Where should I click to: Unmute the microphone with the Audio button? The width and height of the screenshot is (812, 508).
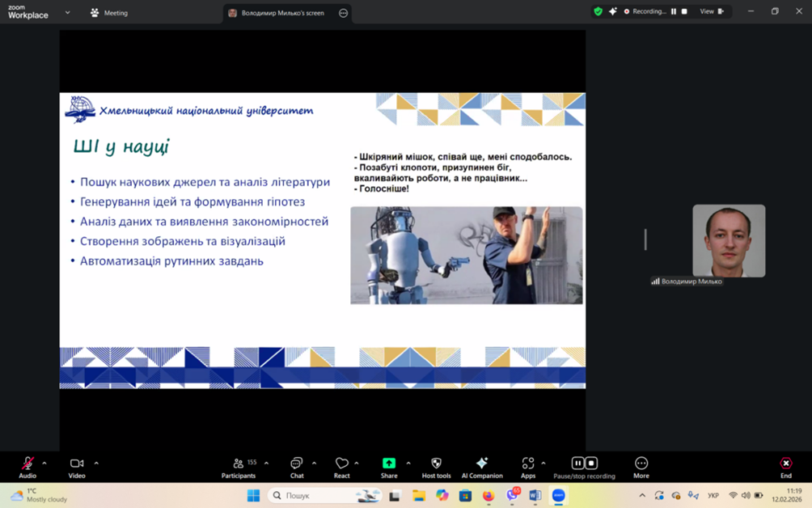27,464
